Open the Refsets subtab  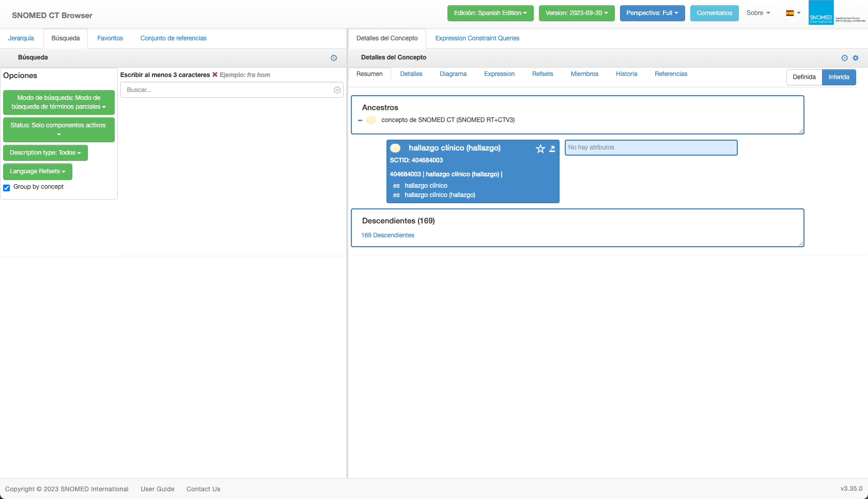(x=542, y=74)
